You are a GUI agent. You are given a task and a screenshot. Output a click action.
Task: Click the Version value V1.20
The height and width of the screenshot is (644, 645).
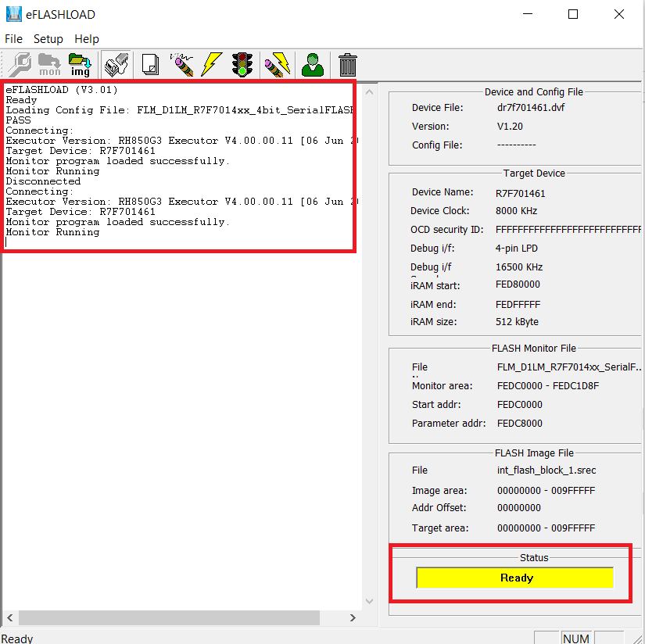[510, 127]
